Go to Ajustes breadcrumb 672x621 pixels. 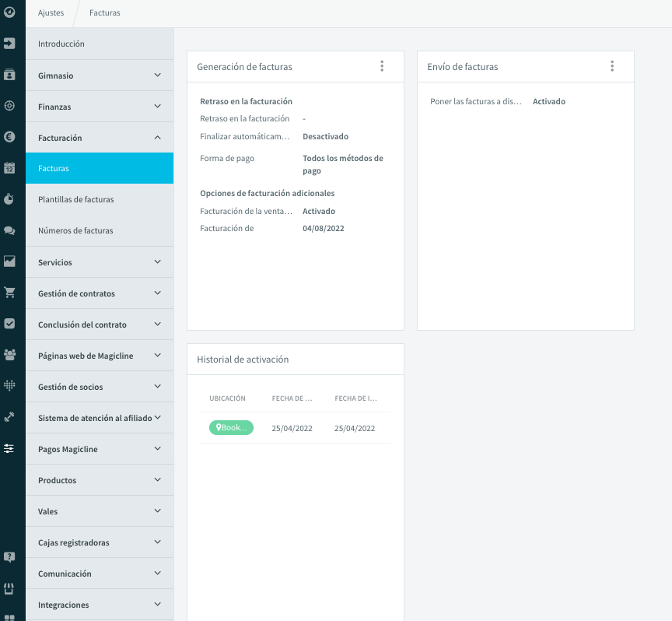pos(51,13)
